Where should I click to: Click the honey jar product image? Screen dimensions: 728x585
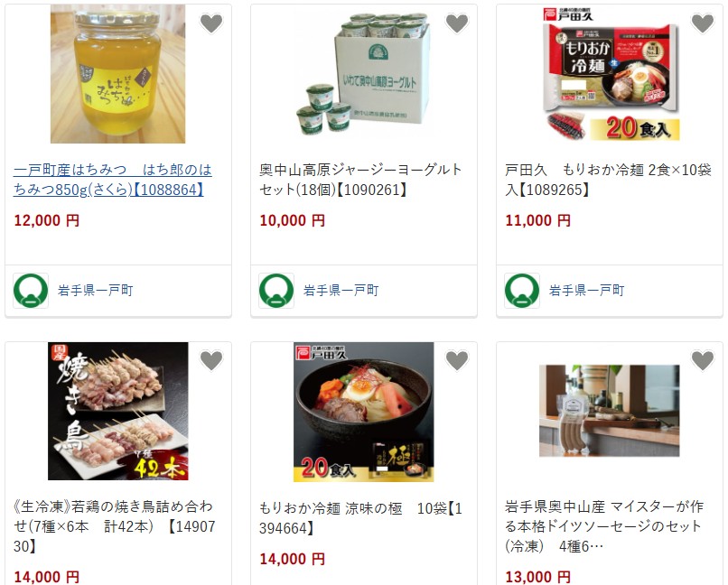pos(118,74)
